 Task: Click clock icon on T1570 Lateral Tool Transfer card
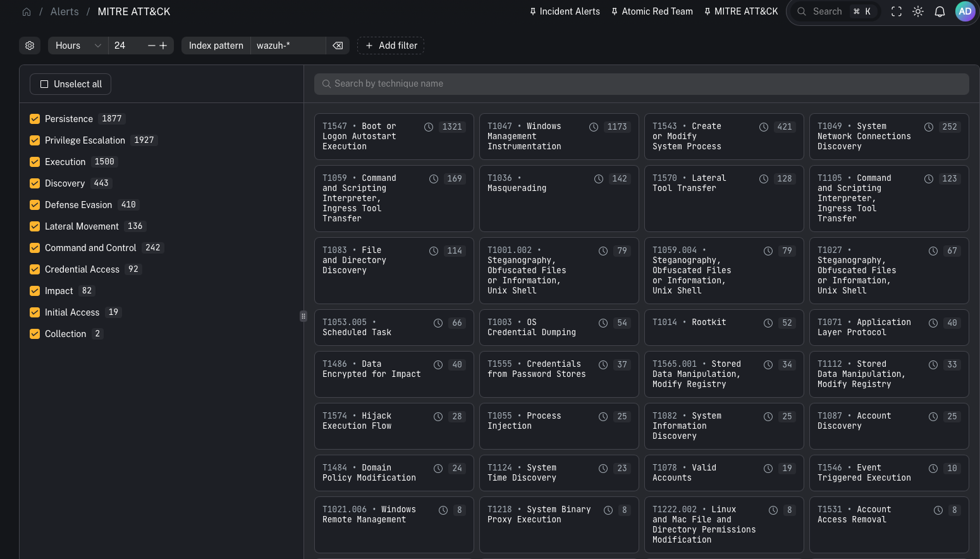[764, 179]
